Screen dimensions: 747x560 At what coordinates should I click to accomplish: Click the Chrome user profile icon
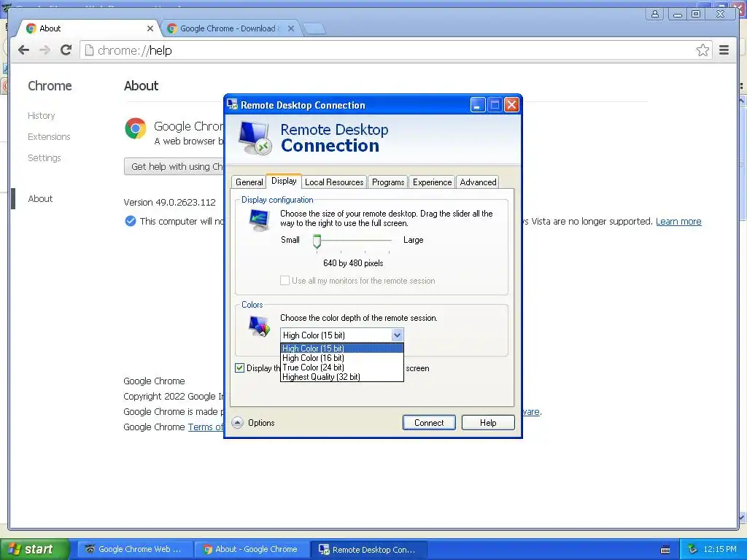coord(655,14)
